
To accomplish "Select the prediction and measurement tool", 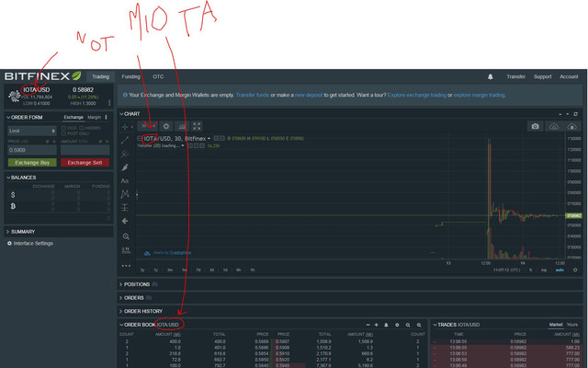I will (x=125, y=207).
